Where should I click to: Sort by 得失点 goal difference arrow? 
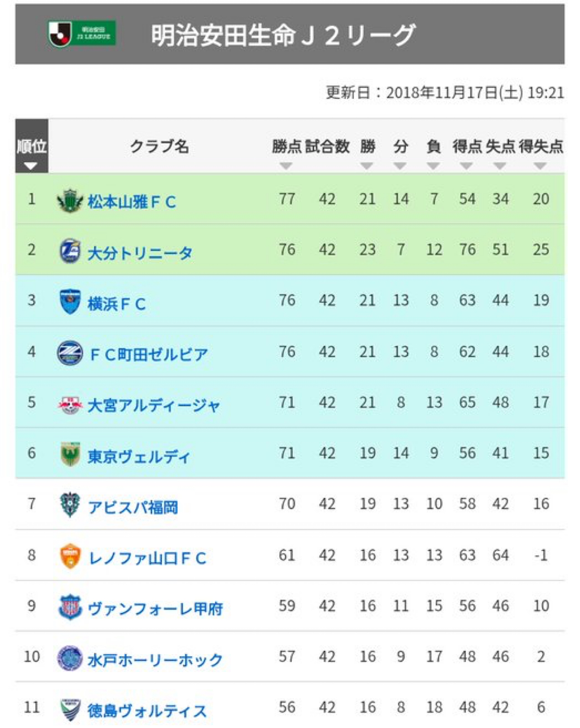point(540,166)
